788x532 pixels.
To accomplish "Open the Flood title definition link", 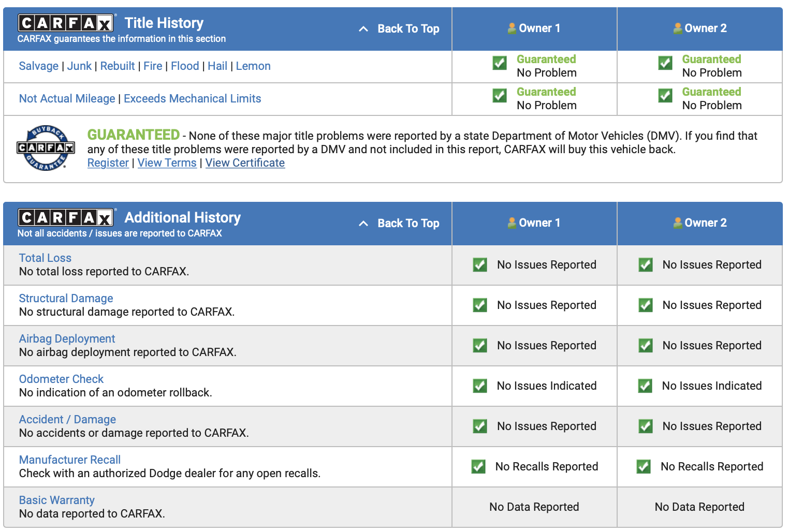I will (x=185, y=66).
